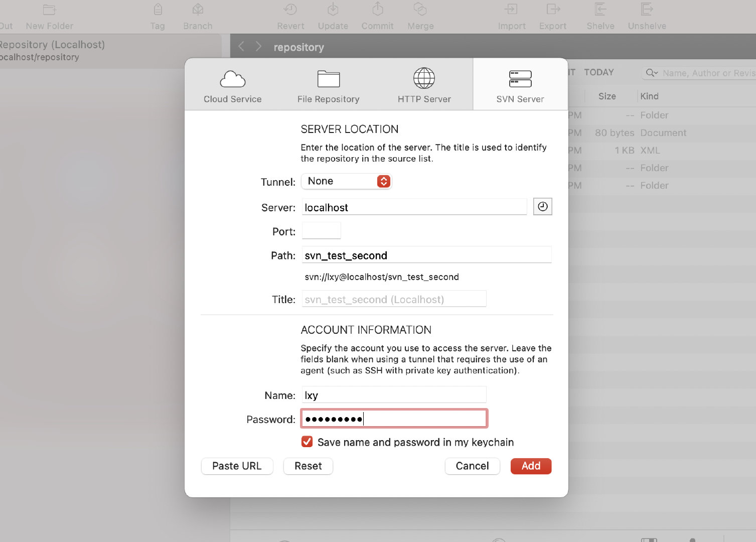
Task: Select the 1 KB XML row
Action: click(x=662, y=151)
